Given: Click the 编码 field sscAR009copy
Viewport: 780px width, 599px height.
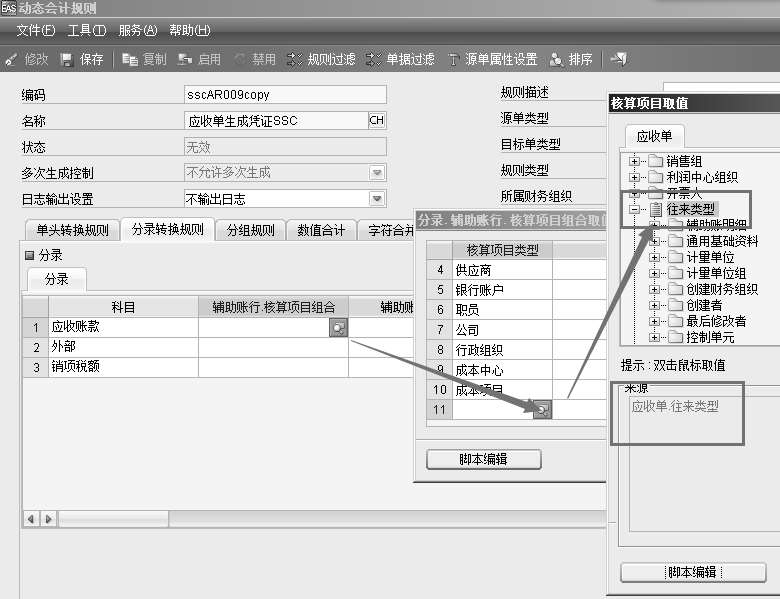Looking at the screenshot, I should [x=285, y=95].
